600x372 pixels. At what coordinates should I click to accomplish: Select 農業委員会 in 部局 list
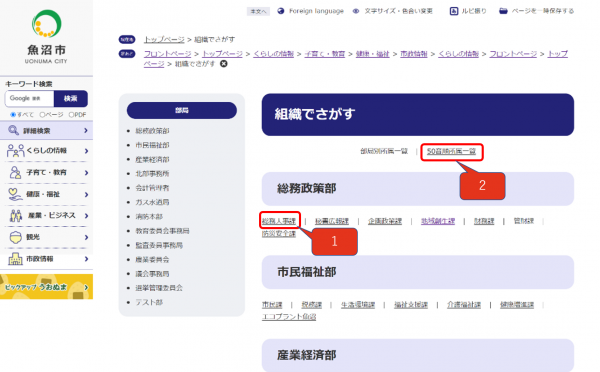tap(152, 259)
